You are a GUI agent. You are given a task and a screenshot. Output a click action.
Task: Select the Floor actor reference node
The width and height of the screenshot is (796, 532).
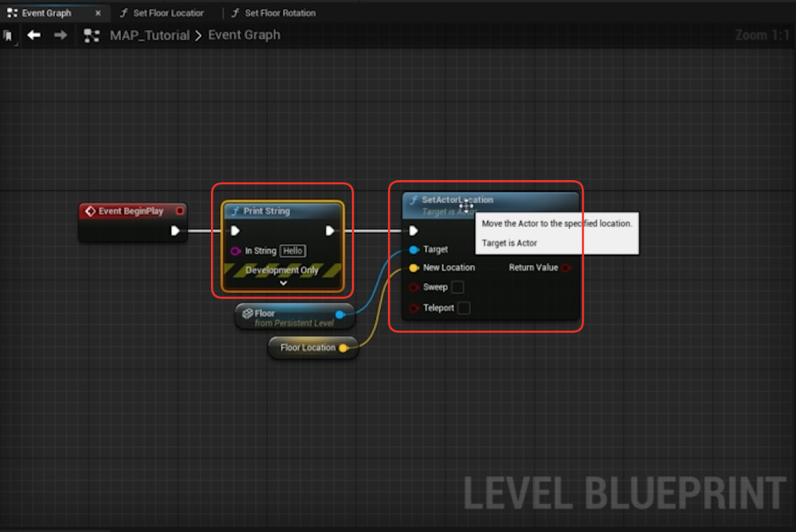(294, 317)
